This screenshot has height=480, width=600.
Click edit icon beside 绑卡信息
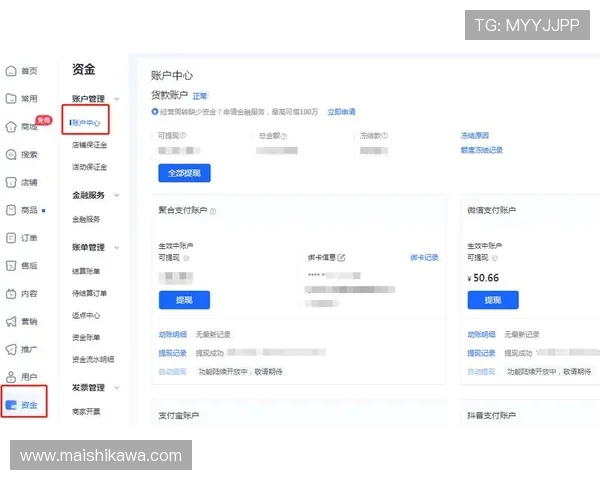click(x=341, y=258)
